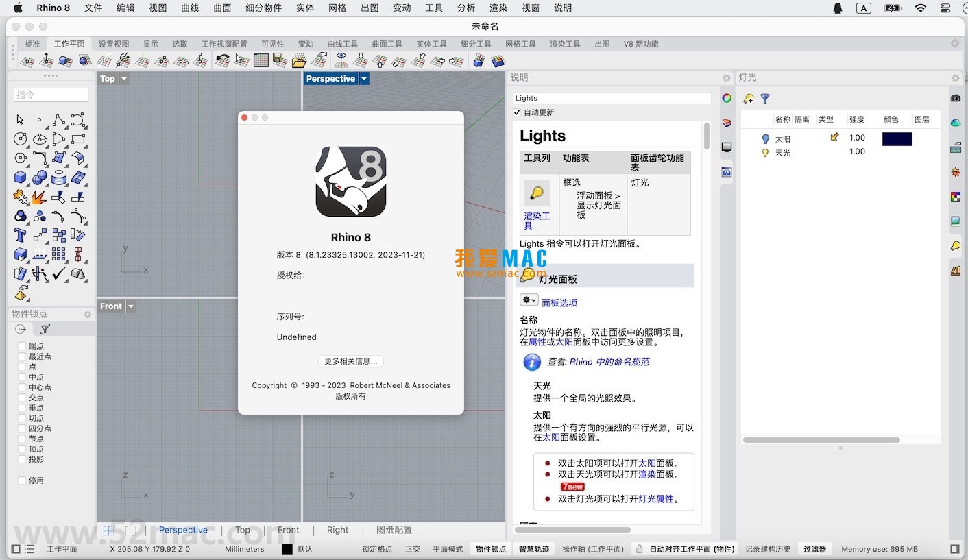The width and height of the screenshot is (968, 560).
Task: Select the Sphere tool icon
Action: pyautogui.click(x=39, y=177)
